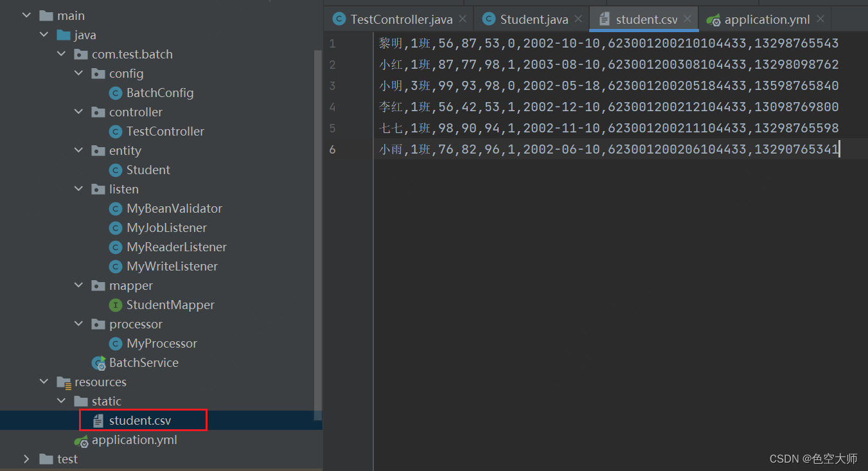Collapse the main folder chevron

[26, 15]
